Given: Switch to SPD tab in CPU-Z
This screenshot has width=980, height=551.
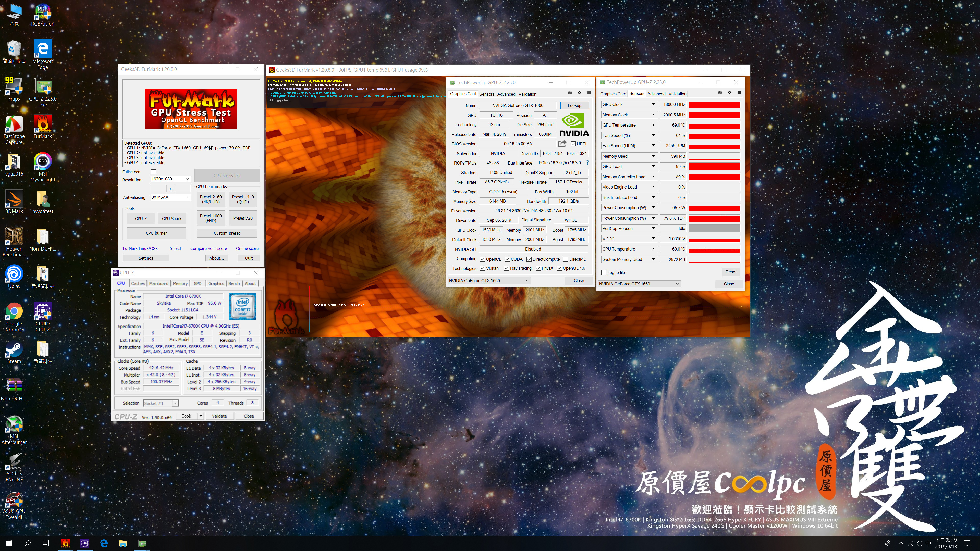Looking at the screenshot, I should (x=198, y=283).
